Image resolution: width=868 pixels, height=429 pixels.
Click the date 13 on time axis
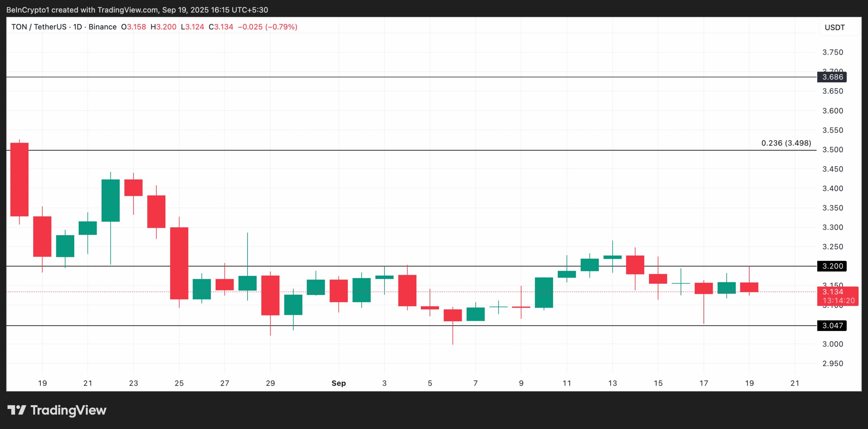pos(612,383)
